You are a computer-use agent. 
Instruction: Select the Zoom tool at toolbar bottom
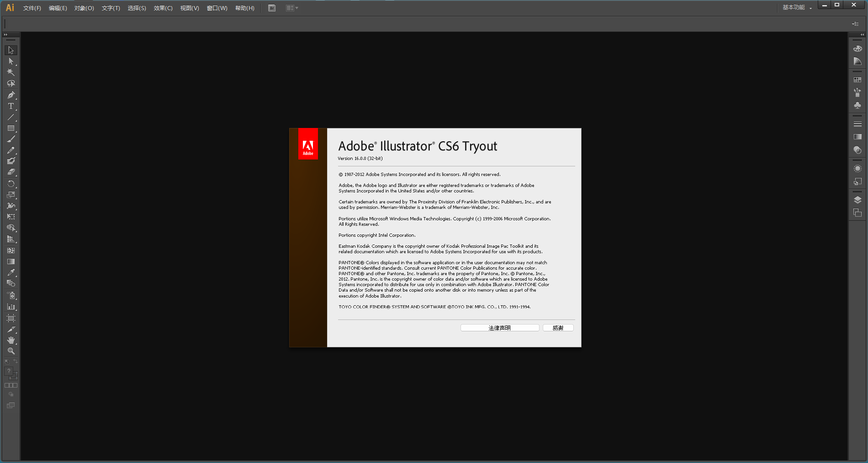pyautogui.click(x=11, y=351)
